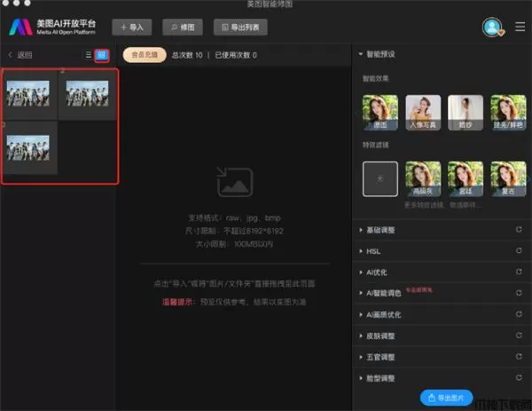Click the Meitu AI Open Platform logo
Viewport: 532px width, 411px height.
click(53, 27)
